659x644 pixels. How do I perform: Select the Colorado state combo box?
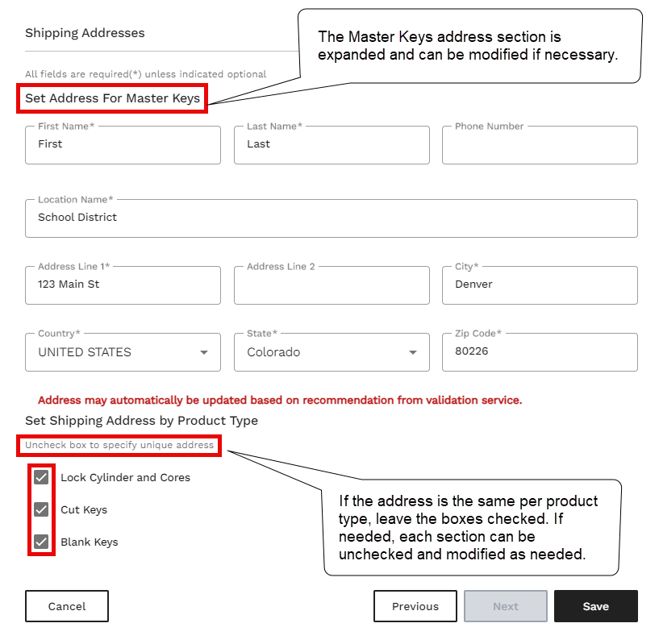[332, 352]
